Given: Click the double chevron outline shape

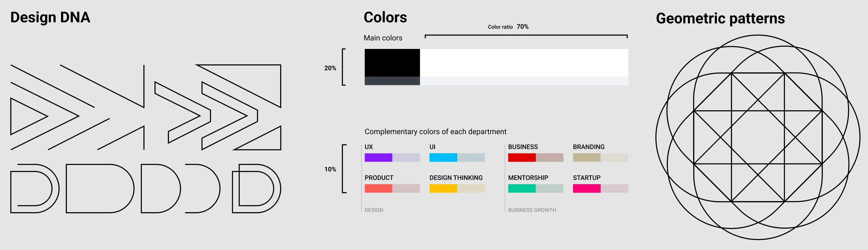Looking at the screenshot, I should pyautogui.click(x=206, y=115).
